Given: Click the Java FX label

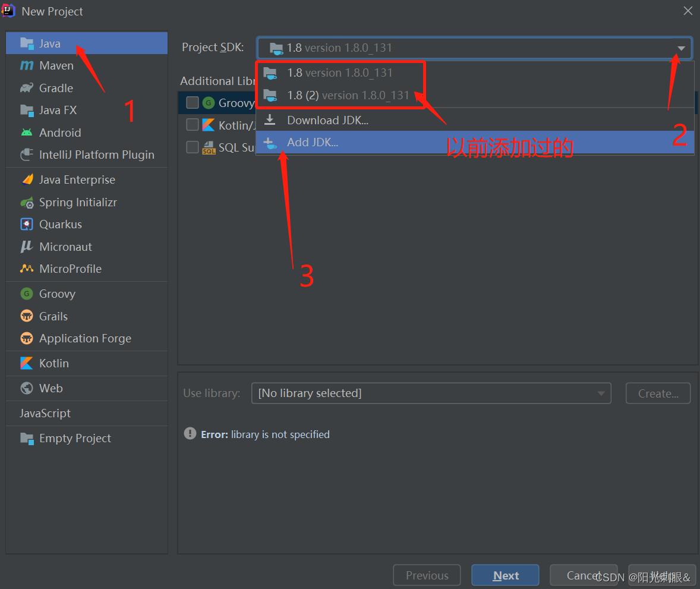Looking at the screenshot, I should coord(58,111).
